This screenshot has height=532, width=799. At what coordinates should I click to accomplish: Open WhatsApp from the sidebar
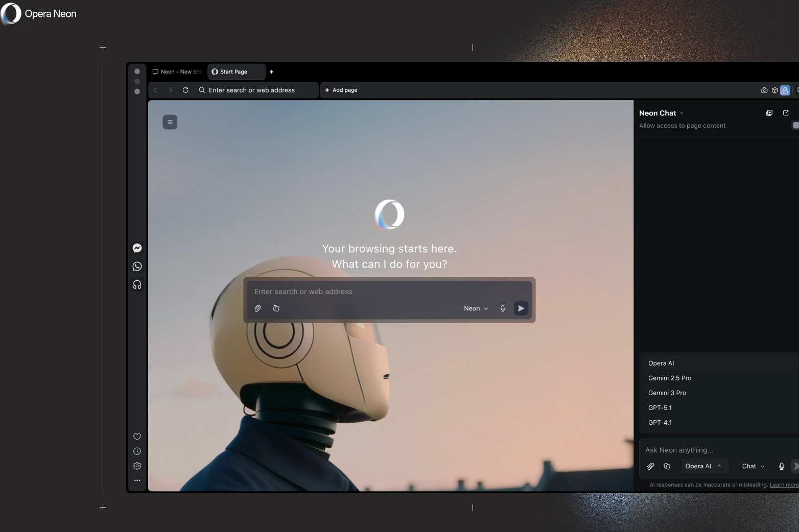coord(137,267)
